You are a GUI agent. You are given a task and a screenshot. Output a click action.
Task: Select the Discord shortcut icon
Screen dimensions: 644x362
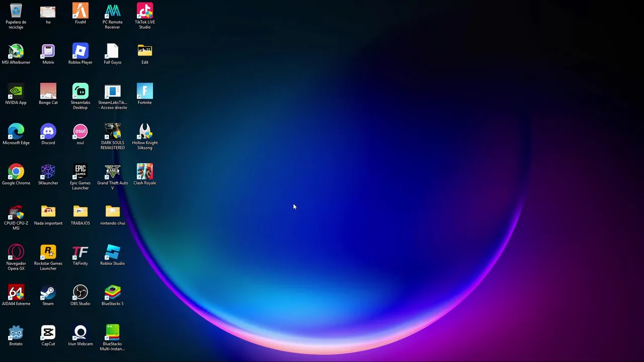click(48, 131)
